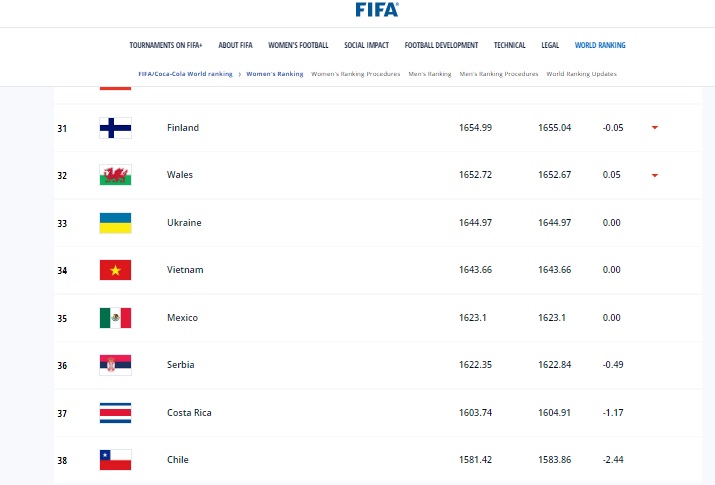Click the Mexico flag icon
The image size is (715, 485).
(115, 318)
